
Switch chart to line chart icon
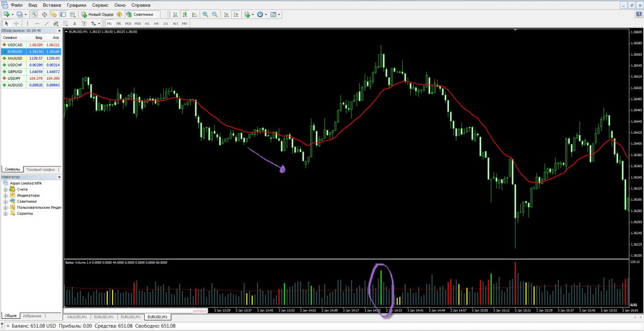pyautogui.click(x=194, y=15)
